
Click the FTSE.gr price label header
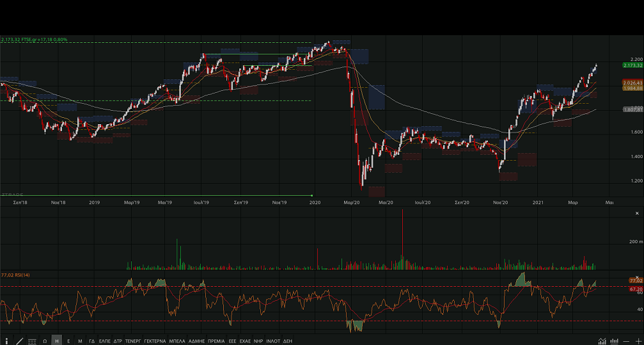[34, 40]
